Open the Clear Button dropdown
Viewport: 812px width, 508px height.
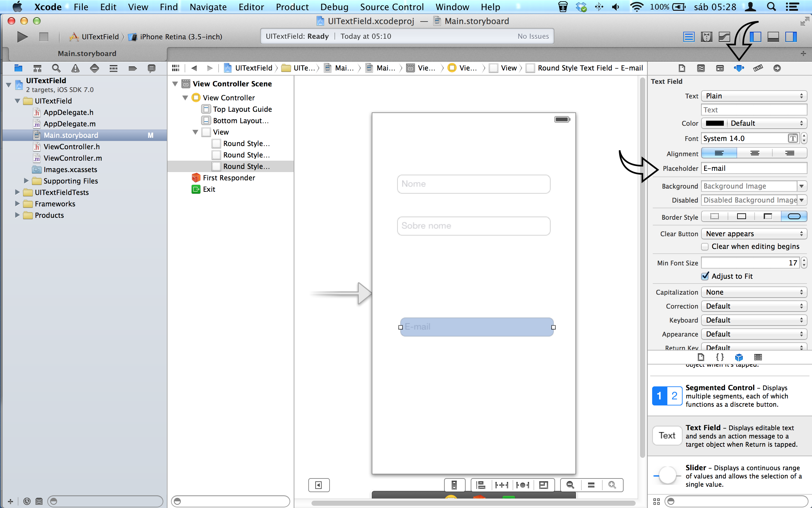coord(754,234)
